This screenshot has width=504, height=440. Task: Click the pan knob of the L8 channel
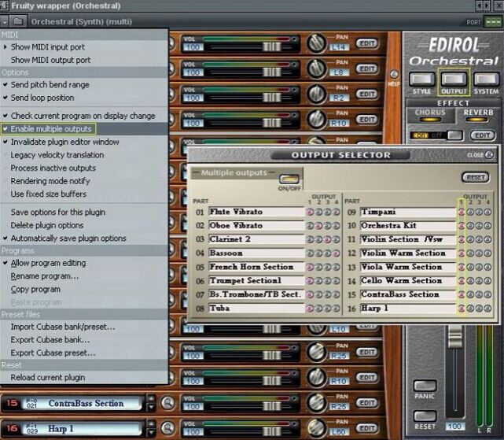[316, 68]
